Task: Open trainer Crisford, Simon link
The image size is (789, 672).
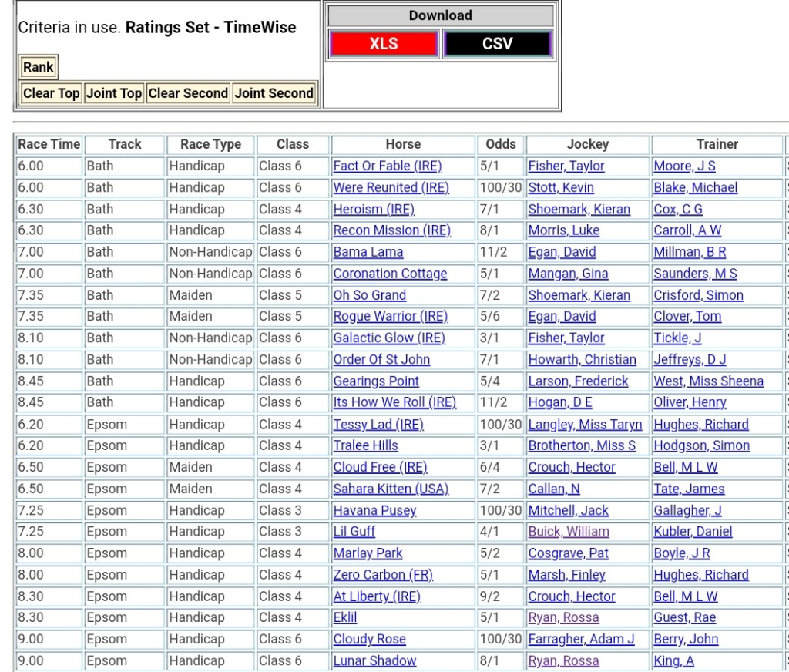Action: [x=698, y=295]
